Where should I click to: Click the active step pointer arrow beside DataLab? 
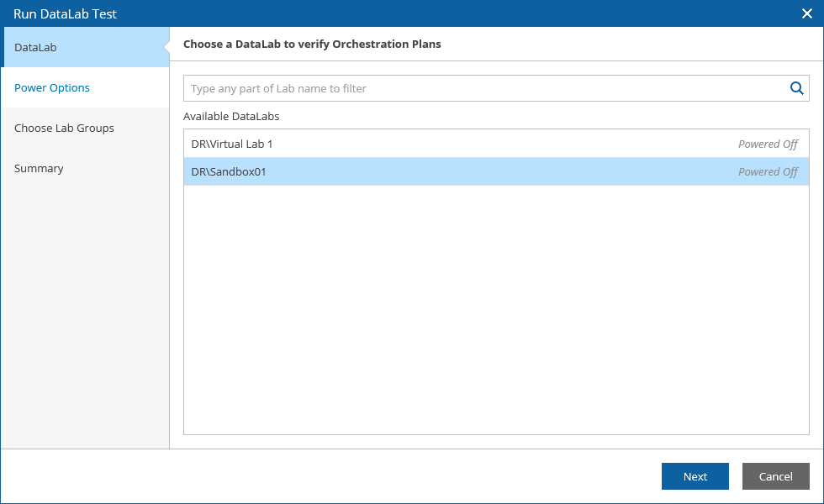(166, 47)
